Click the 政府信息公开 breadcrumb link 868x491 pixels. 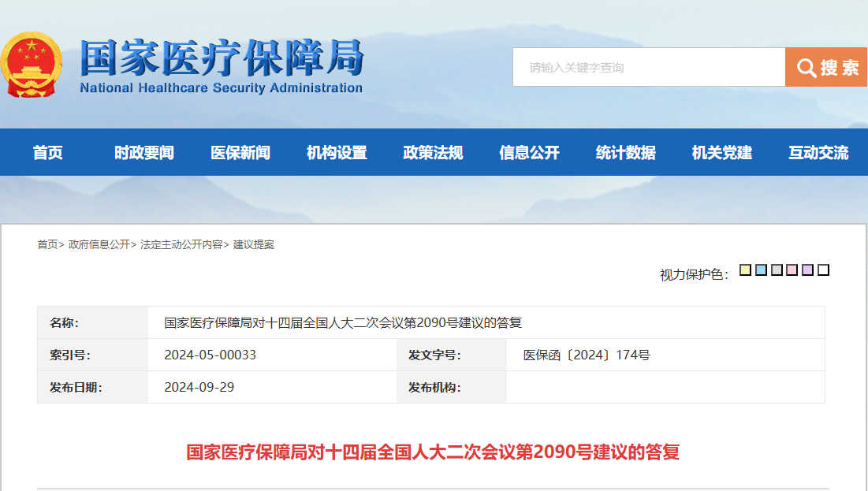point(99,244)
